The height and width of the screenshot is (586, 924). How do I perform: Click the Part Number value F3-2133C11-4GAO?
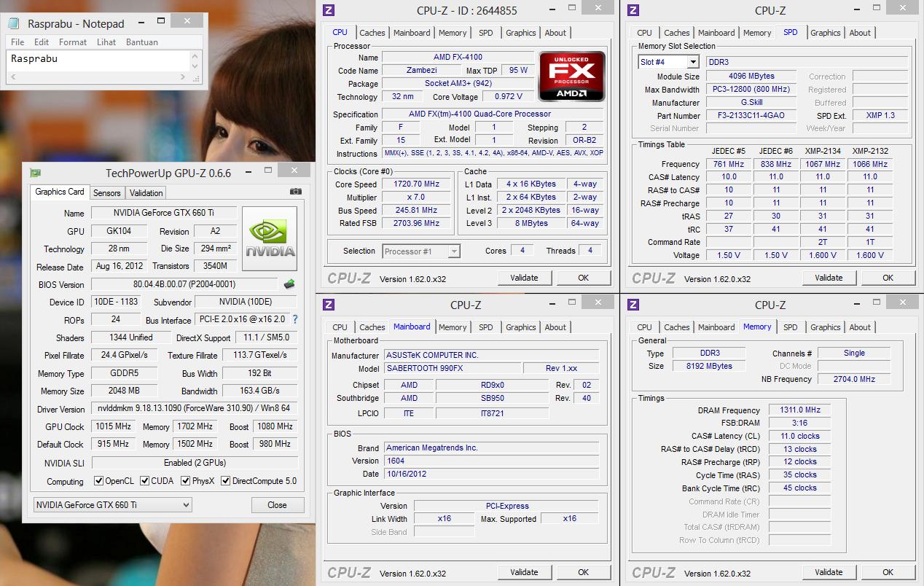751,115
